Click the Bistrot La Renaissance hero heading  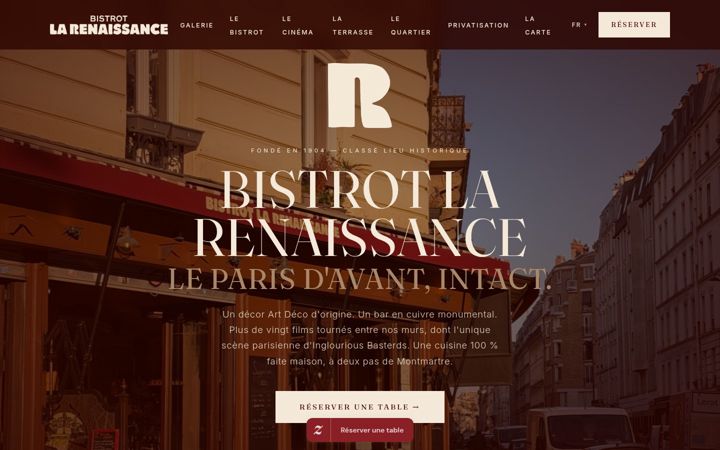tap(360, 214)
